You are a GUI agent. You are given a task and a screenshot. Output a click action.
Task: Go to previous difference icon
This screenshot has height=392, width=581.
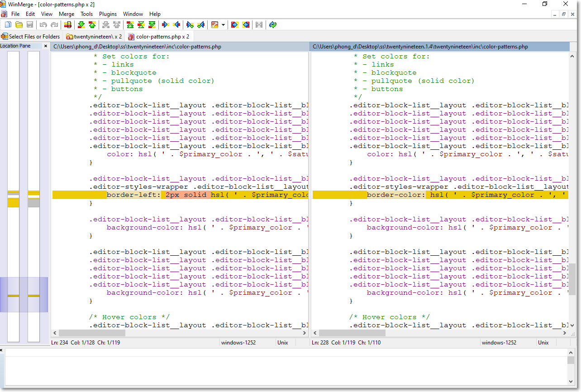pyautogui.click(x=92, y=24)
